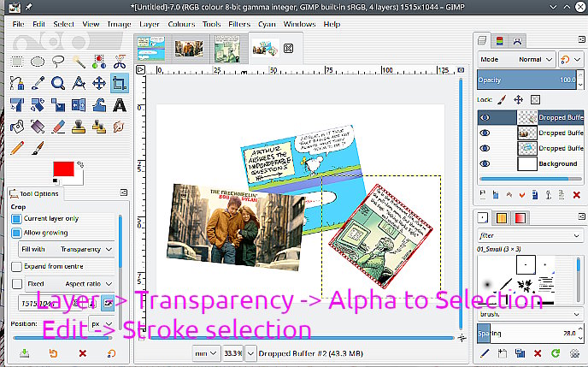Select the Colour Picker eyedropper tool

[x=37, y=83]
